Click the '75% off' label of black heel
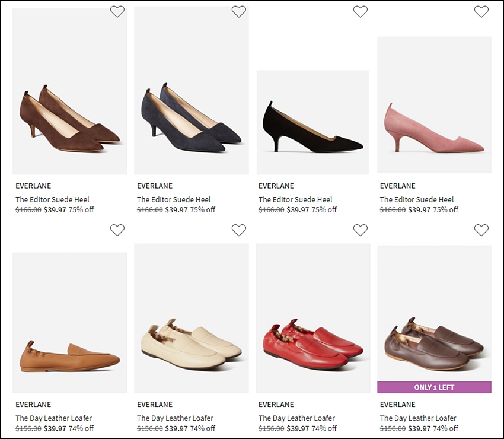504x439 pixels. (x=324, y=209)
